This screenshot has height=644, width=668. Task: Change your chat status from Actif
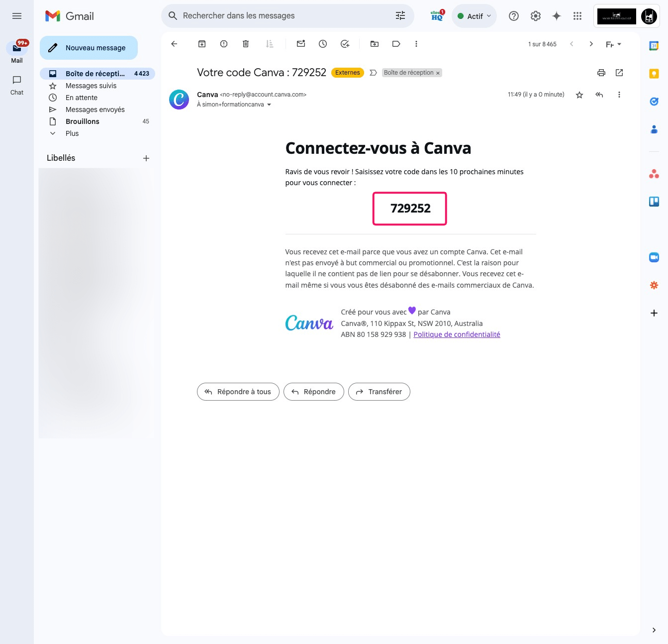[474, 15]
